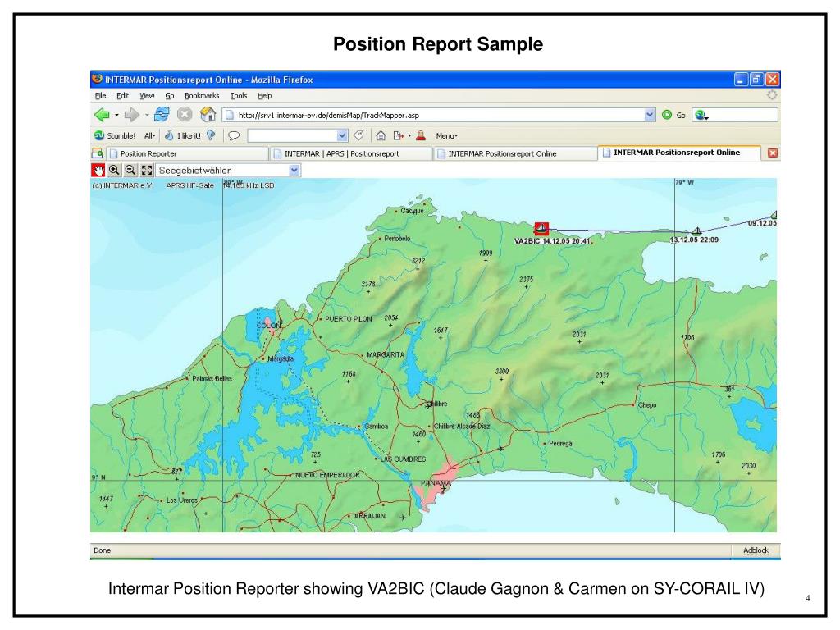Switch to the Position Reporter tab

point(187,153)
